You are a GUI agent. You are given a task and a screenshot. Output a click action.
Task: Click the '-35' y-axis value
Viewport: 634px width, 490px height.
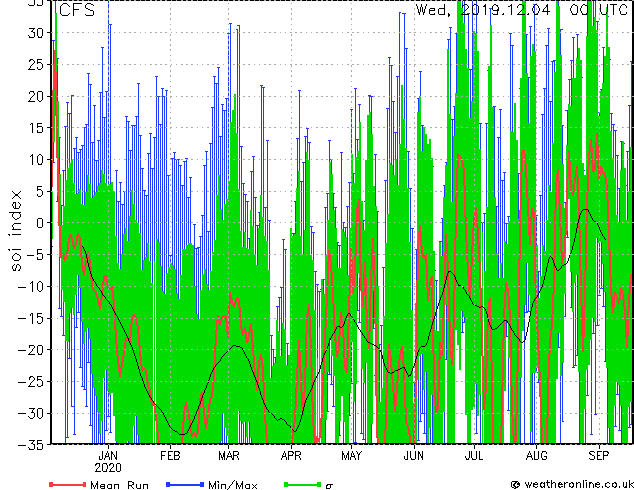[31, 445]
